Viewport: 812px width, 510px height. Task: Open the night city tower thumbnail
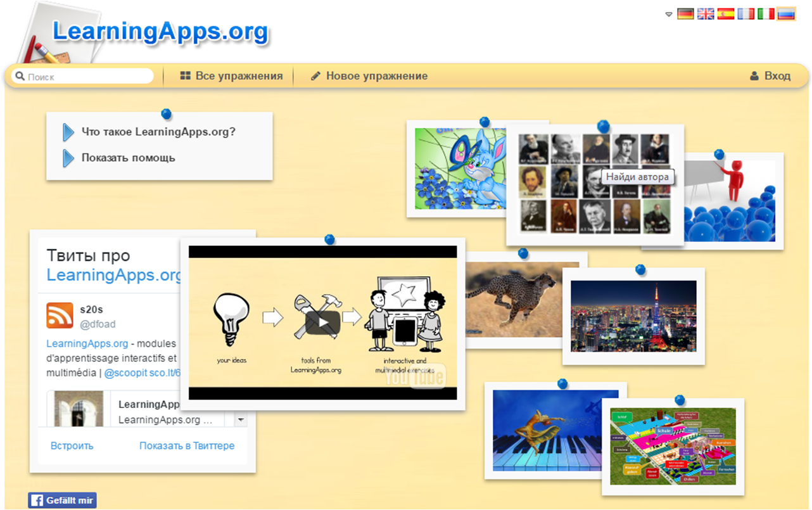633,316
